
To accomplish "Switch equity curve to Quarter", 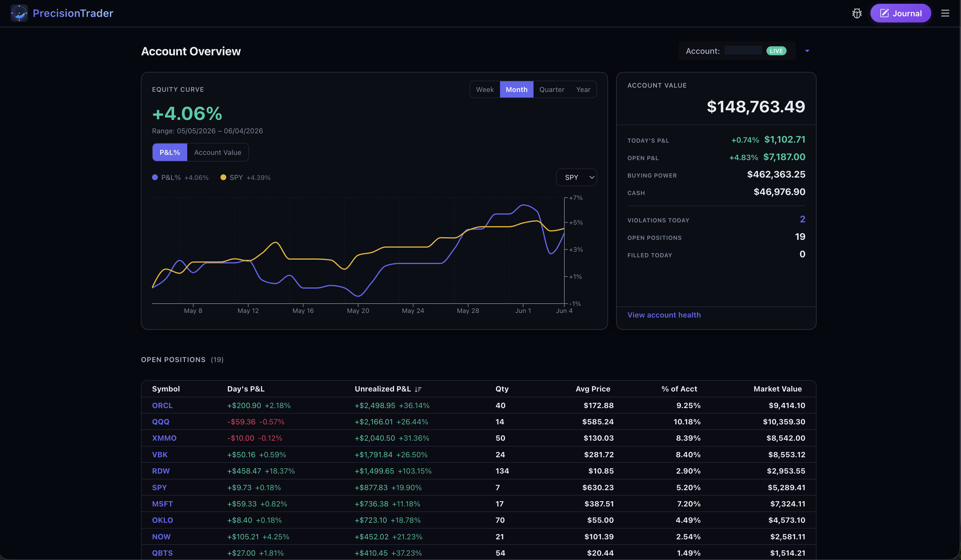I will click(x=552, y=90).
